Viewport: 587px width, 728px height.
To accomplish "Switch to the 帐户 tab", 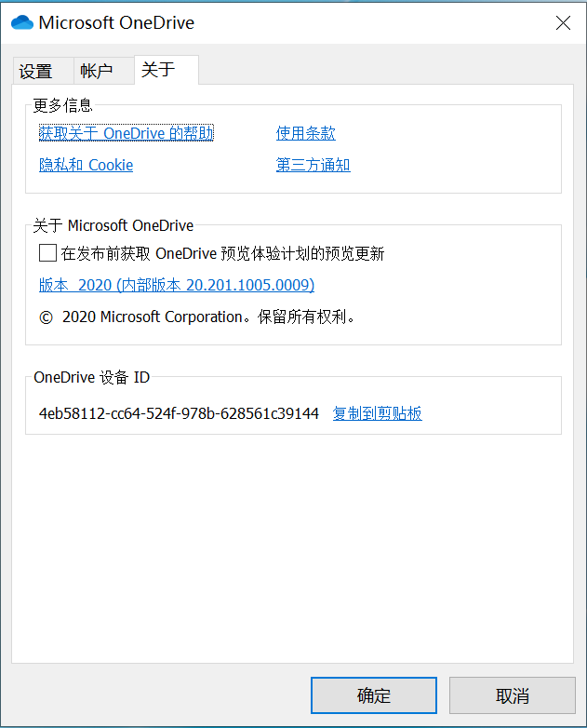I will 104,71.
